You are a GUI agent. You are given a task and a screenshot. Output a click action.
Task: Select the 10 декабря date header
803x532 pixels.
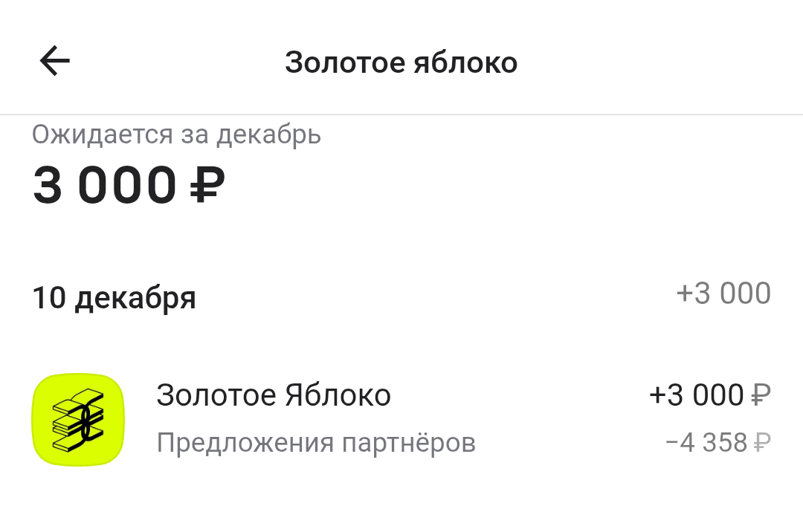click(114, 298)
